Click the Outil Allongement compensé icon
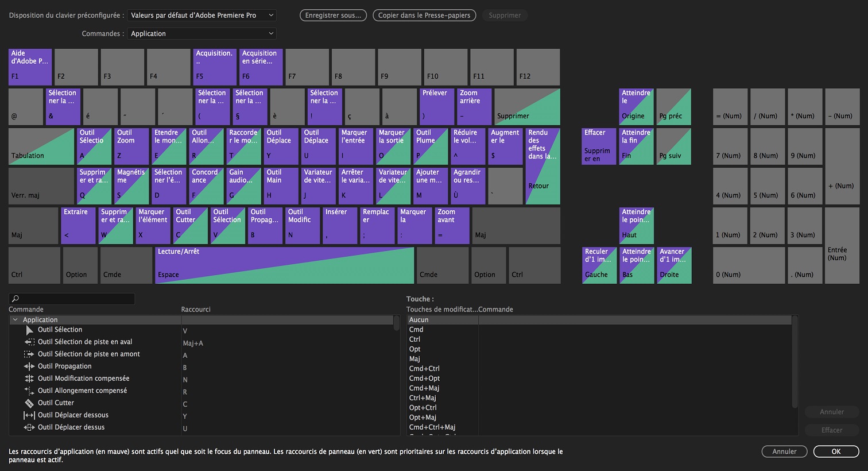This screenshot has width=868, height=471. click(29, 391)
